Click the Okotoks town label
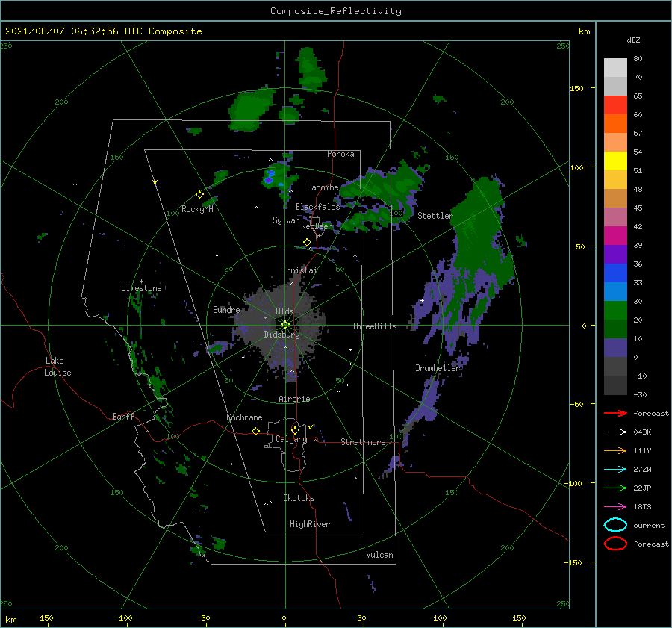The image size is (672, 628). [x=299, y=498]
